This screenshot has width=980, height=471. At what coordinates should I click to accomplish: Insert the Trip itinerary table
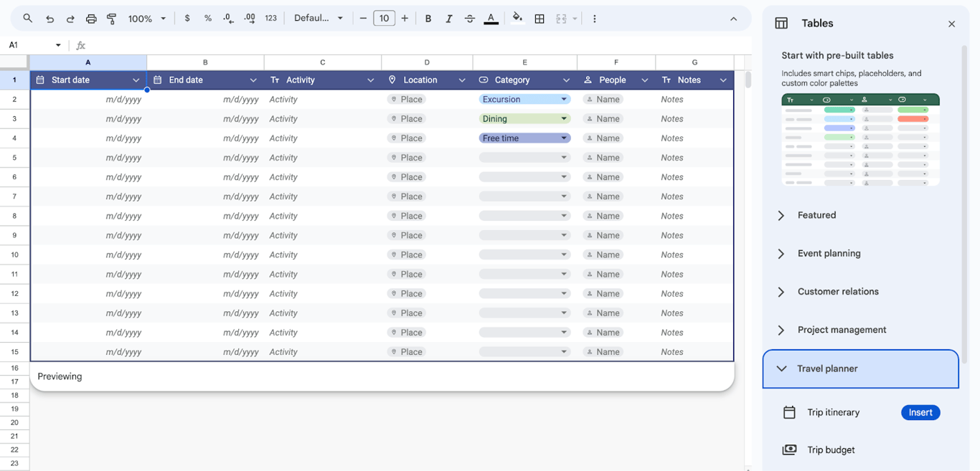920,412
